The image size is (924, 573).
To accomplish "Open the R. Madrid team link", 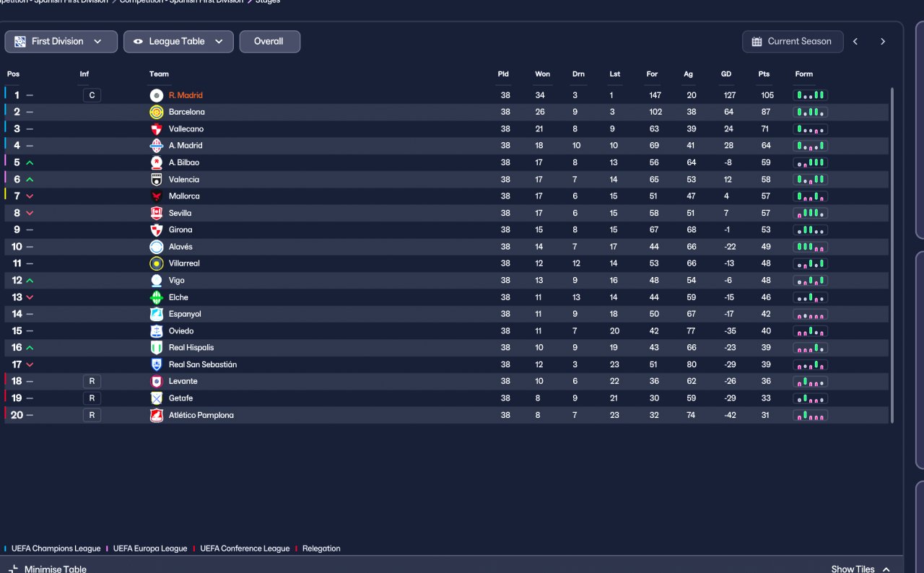I will click(x=186, y=95).
